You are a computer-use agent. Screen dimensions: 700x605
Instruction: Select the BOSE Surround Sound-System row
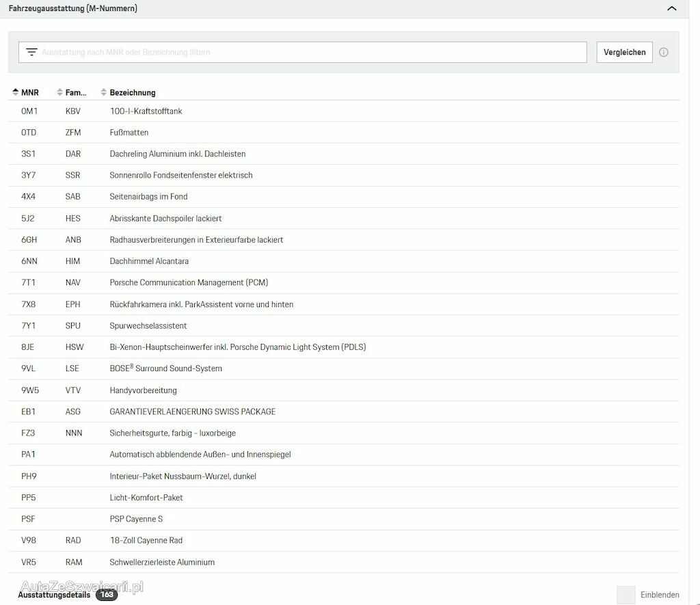pyautogui.click(x=165, y=368)
